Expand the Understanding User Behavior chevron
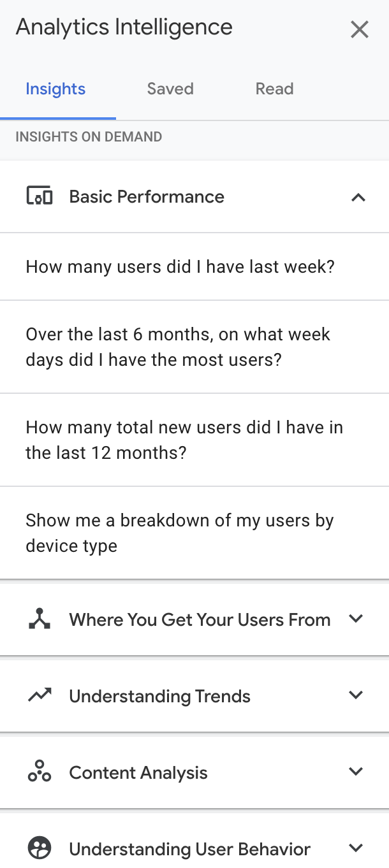 click(x=356, y=848)
